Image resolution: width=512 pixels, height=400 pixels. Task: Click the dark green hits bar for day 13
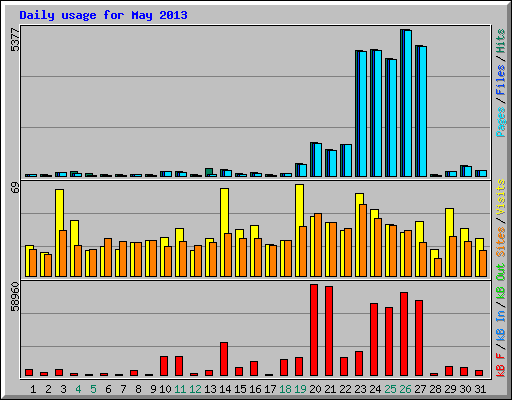click(209, 171)
